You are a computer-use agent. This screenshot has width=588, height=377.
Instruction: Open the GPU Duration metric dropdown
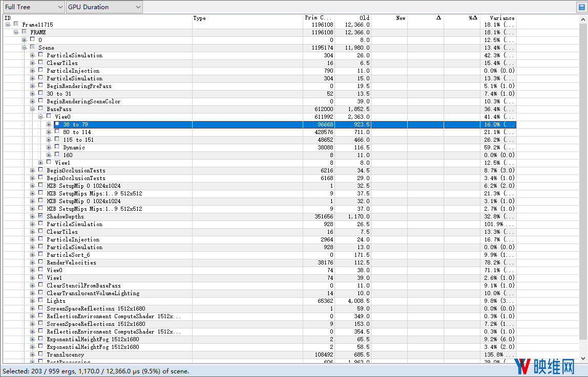click(x=104, y=7)
